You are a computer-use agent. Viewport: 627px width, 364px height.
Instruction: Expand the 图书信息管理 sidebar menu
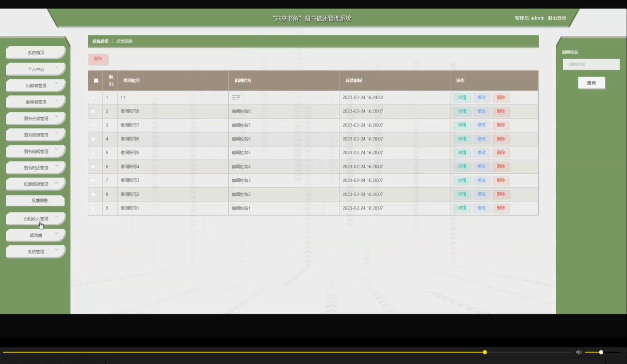tap(36, 135)
